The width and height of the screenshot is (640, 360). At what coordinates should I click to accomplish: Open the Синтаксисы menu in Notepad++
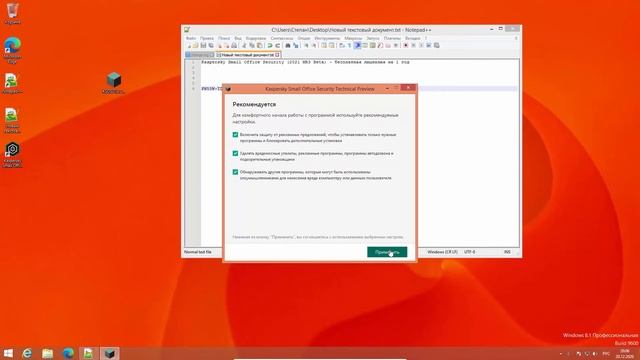pyautogui.click(x=282, y=38)
